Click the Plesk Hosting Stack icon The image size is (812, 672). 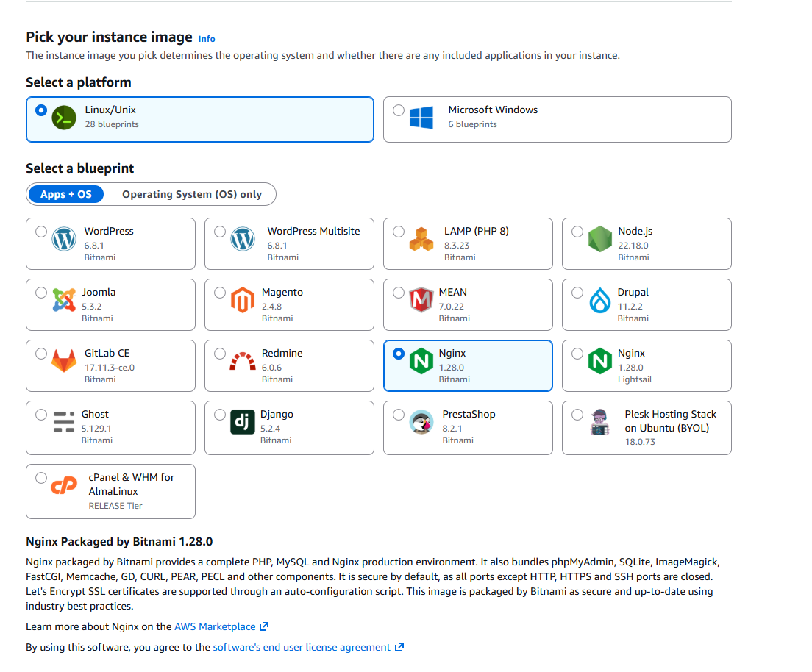[599, 422]
